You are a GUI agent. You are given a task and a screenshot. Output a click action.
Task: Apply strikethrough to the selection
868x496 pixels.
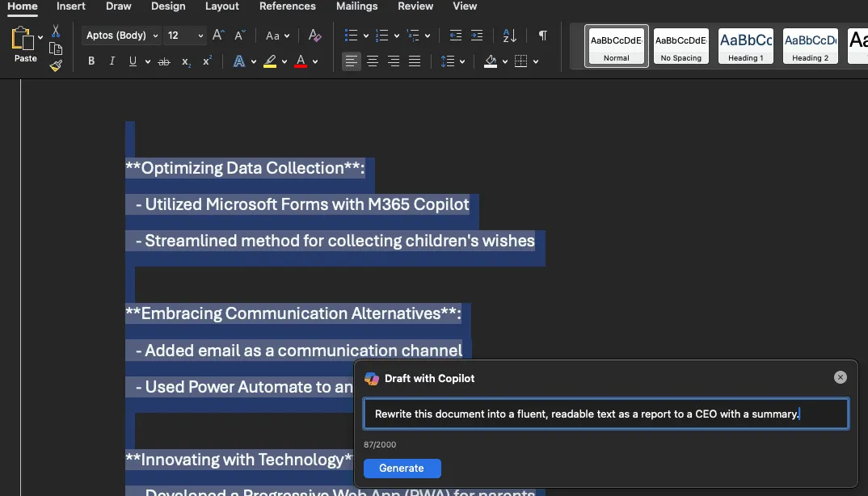[x=164, y=61]
